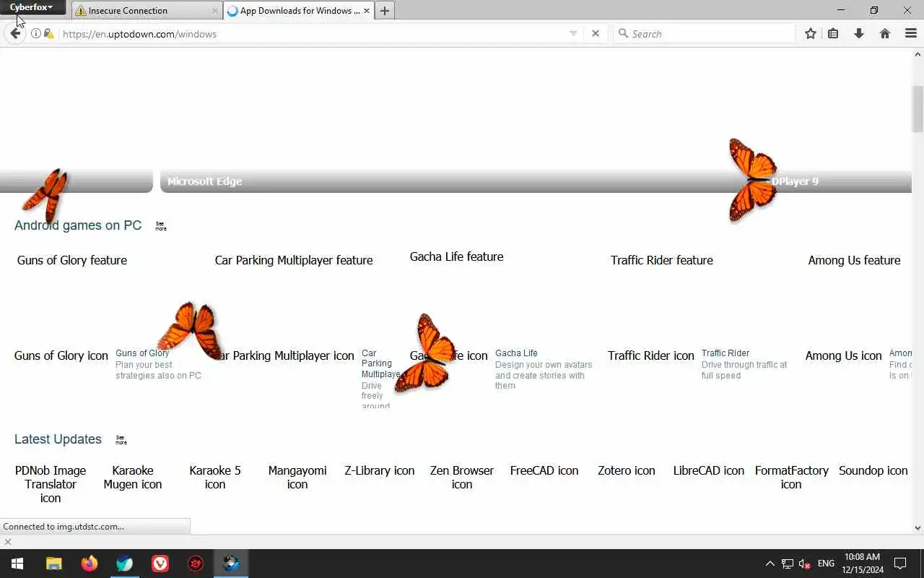The image size is (924, 578).
Task: Open Gacha Life feature link
Action: click(456, 256)
